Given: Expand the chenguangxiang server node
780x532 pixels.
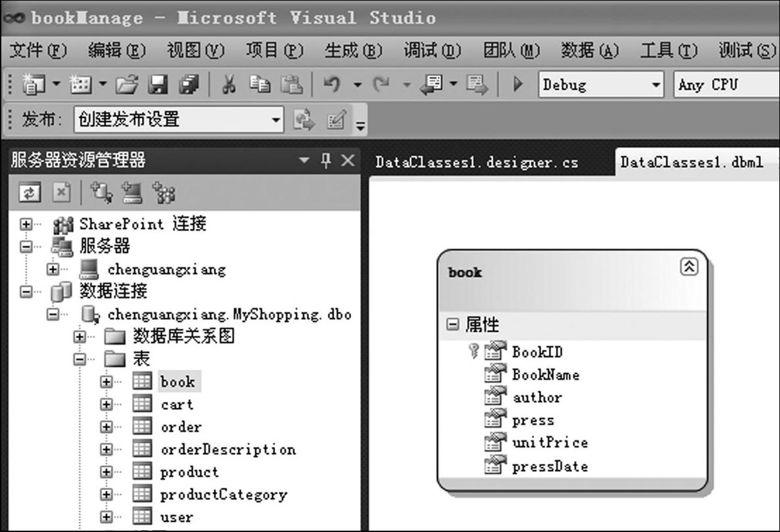Looking at the screenshot, I should point(53,269).
